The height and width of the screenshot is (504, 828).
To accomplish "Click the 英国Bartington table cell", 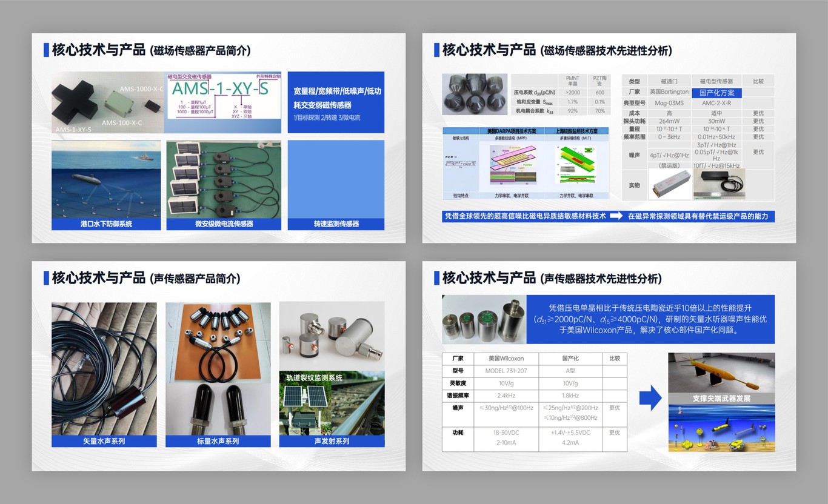I will 669,92.
